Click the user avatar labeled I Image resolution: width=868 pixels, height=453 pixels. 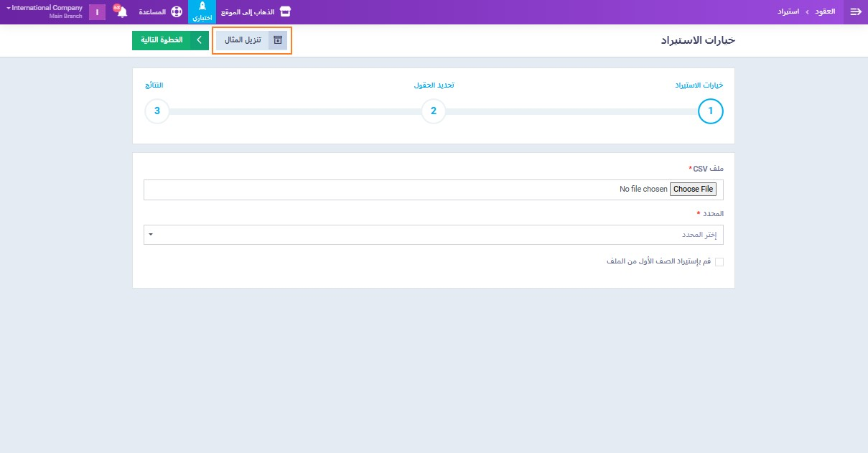(97, 12)
